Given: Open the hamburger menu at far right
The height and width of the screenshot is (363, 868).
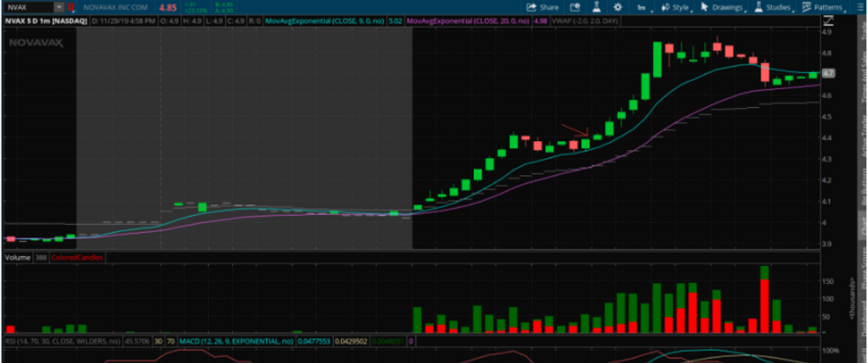Looking at the screenshot, I should [860, 7].
